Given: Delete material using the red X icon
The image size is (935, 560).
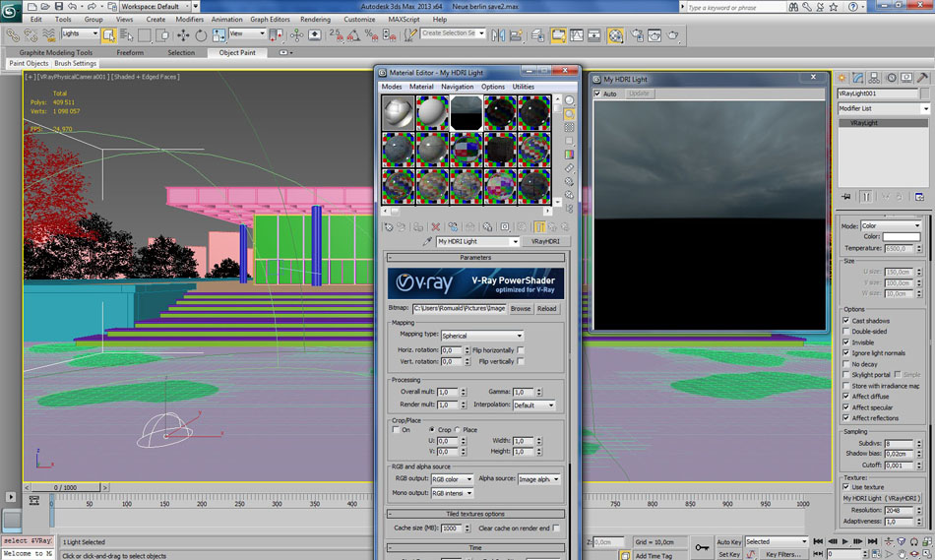Looking at the screenshot, I should click(436, 226).
